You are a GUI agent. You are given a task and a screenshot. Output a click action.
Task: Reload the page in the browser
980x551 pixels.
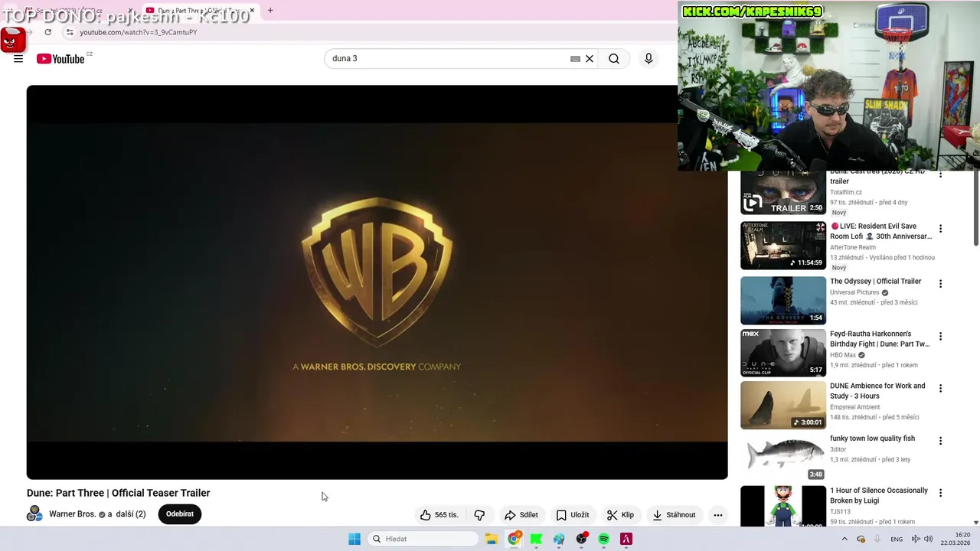click(48, 32)
